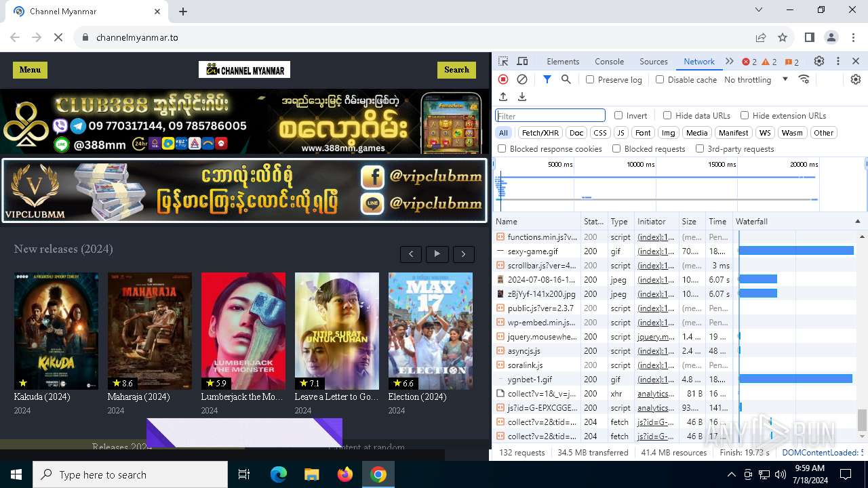This screenshot has width=868, height=488.
Task: Click in the Windows search box
Action: tap(130, 474)
